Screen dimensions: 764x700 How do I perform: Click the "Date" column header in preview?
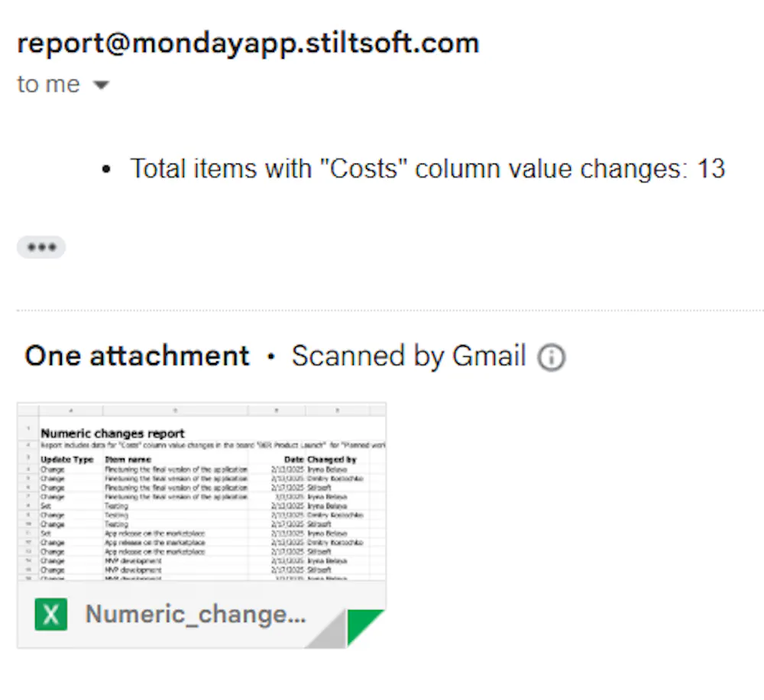click(x=294, y=460)
